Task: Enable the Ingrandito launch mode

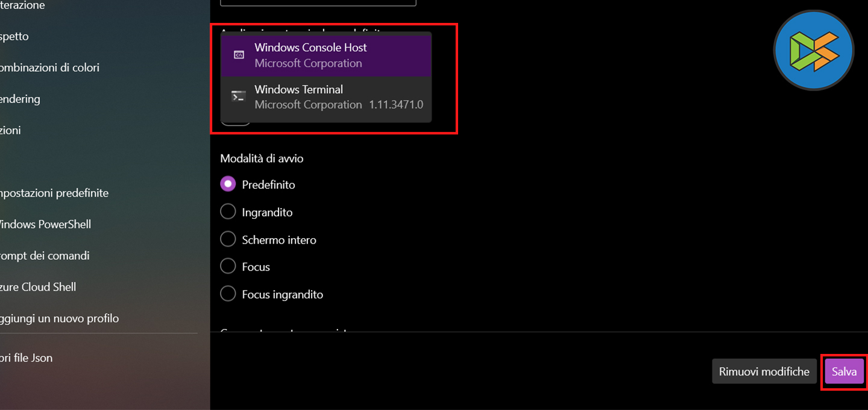Action: point(228,212)
